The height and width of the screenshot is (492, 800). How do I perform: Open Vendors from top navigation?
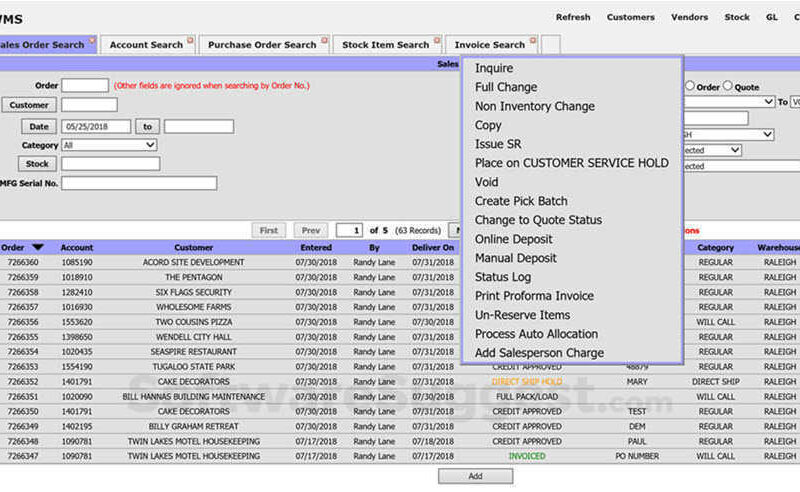click(x=689, y=17)
